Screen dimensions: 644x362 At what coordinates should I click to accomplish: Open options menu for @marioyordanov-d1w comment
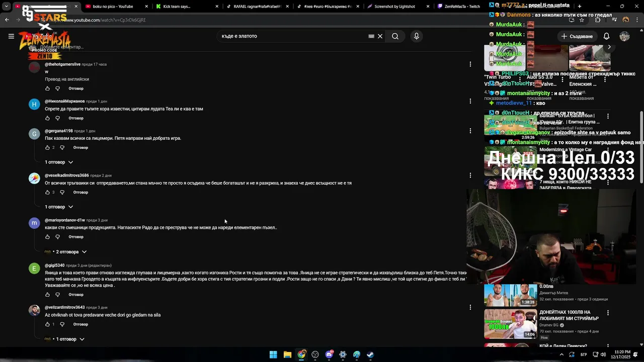point(470,220)
